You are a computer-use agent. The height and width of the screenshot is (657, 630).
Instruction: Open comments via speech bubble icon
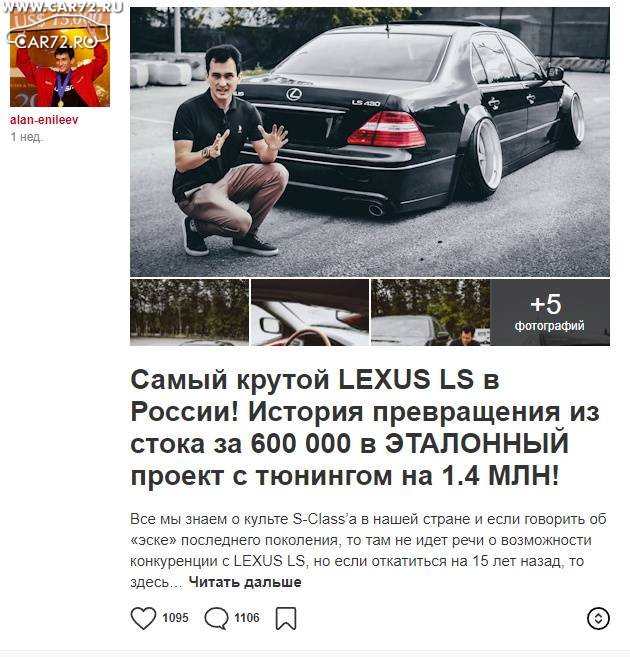[216, 618]
